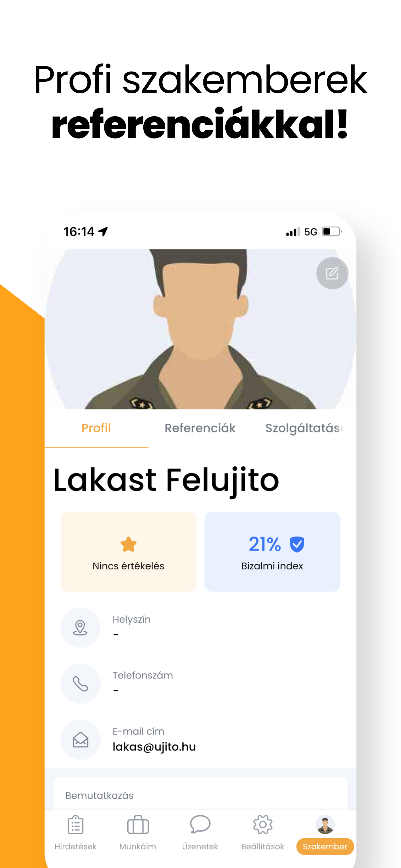Tap the orange rating star
This screenshot has width=401, height=868.
click(129, 544)
